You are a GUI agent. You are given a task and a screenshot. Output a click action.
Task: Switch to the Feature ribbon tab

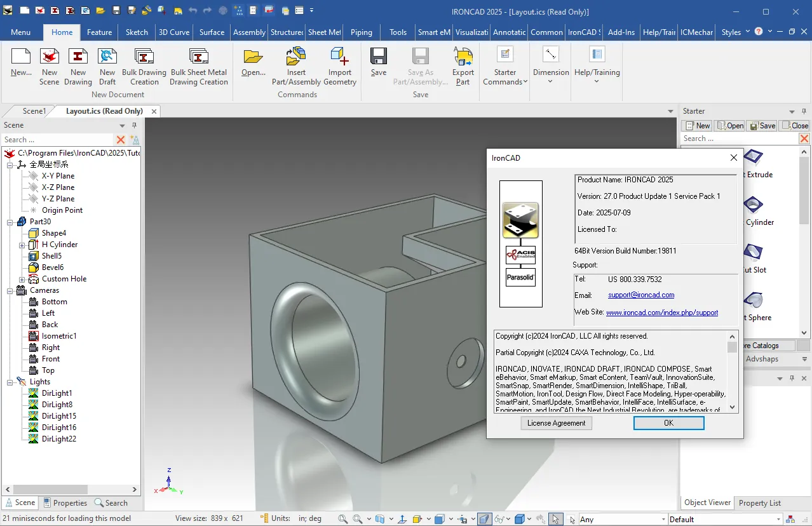[99, 32]
